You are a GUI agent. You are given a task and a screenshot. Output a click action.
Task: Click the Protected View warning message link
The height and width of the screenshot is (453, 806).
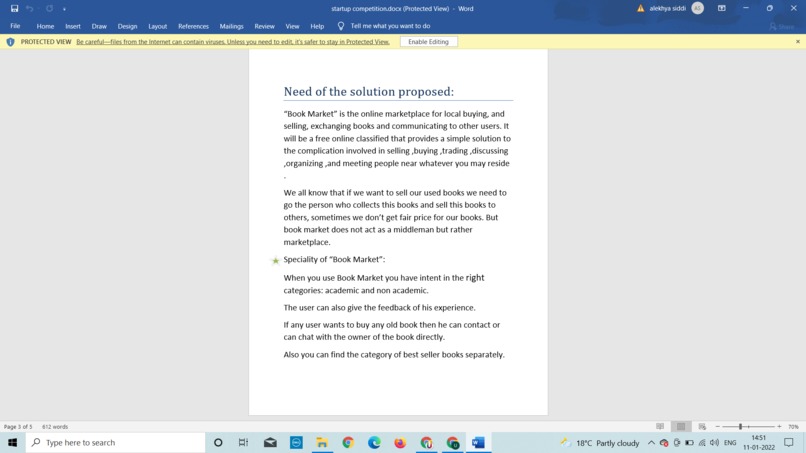coord(233,42)
